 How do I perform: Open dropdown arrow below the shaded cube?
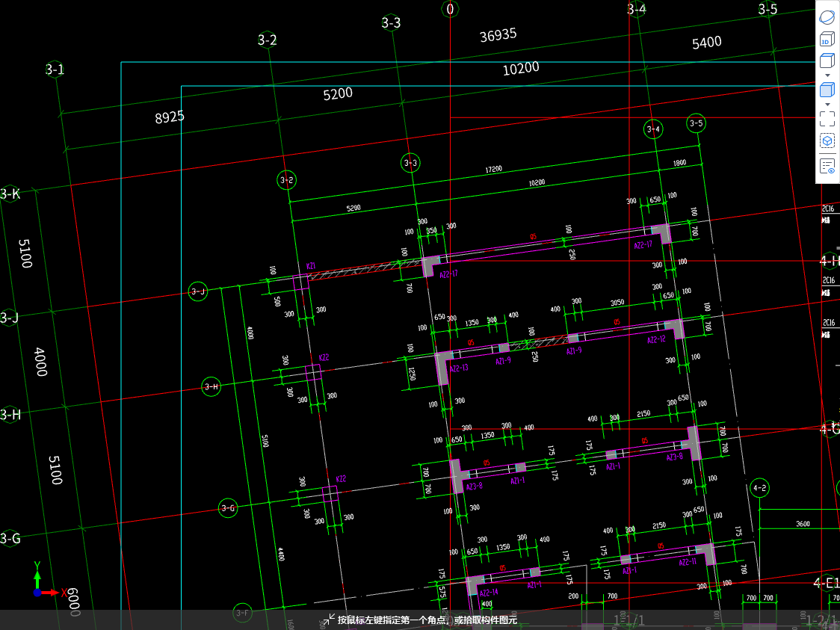coord(827,105)
